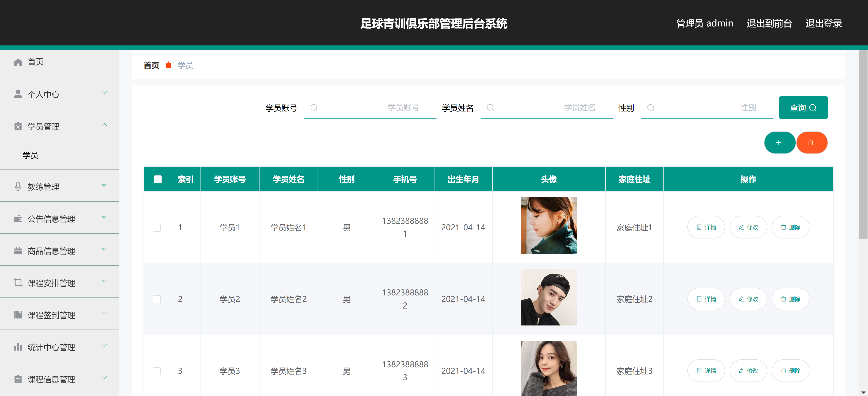Check the checkbox for row 学员1
Screen dimensions: 868x396
(157, 227)
